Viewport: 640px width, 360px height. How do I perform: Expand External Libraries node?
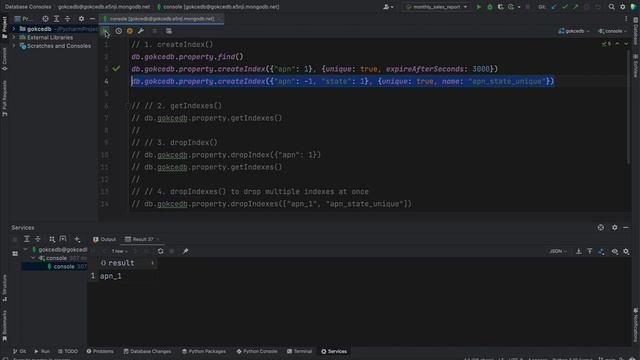tap(14, 38)
